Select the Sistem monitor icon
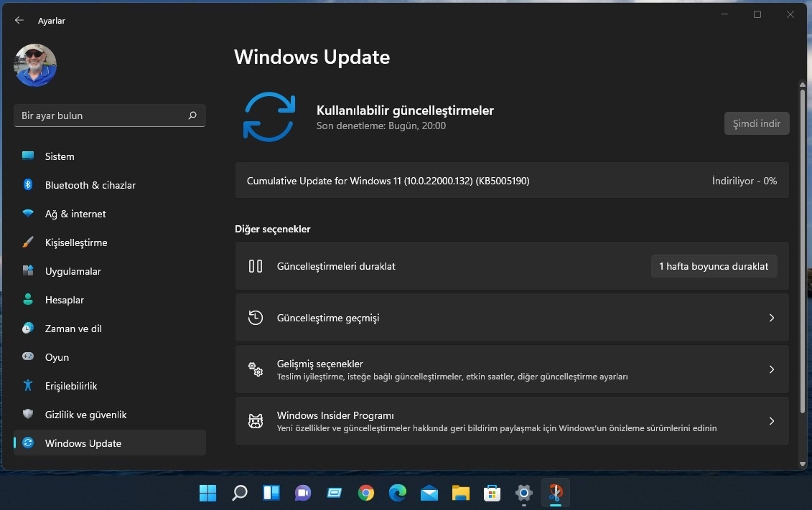The height and width of the screenshot is (510, 812). pyautogui.click(x=28, y=156)
